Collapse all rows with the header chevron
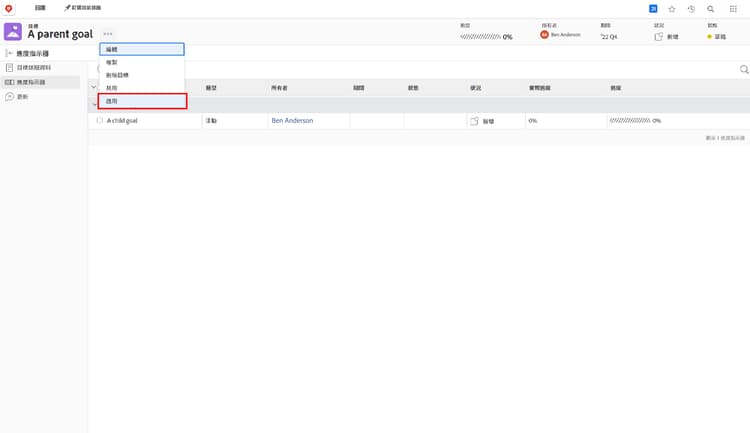This screenshot has width=750, height=433. point(94,87)
